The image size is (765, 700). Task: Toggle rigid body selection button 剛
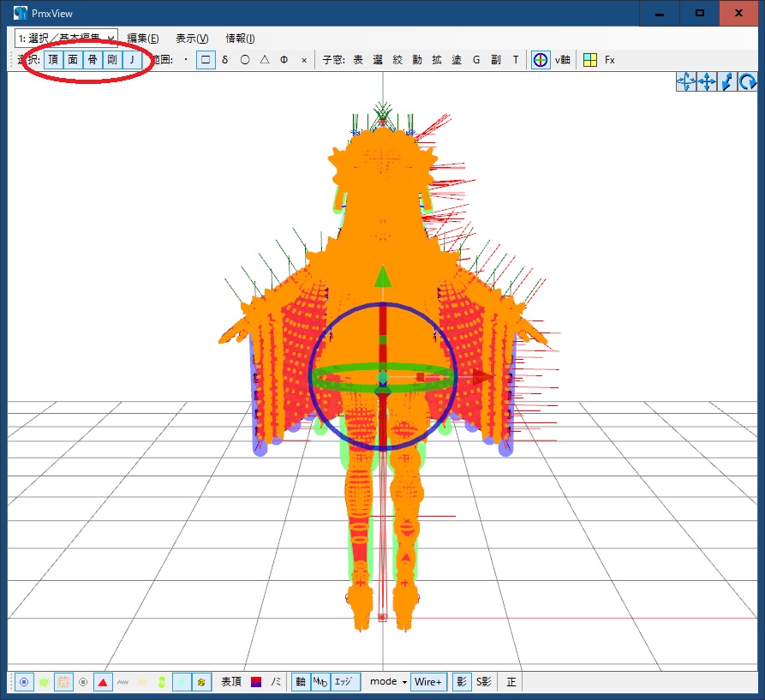(112, 60)
